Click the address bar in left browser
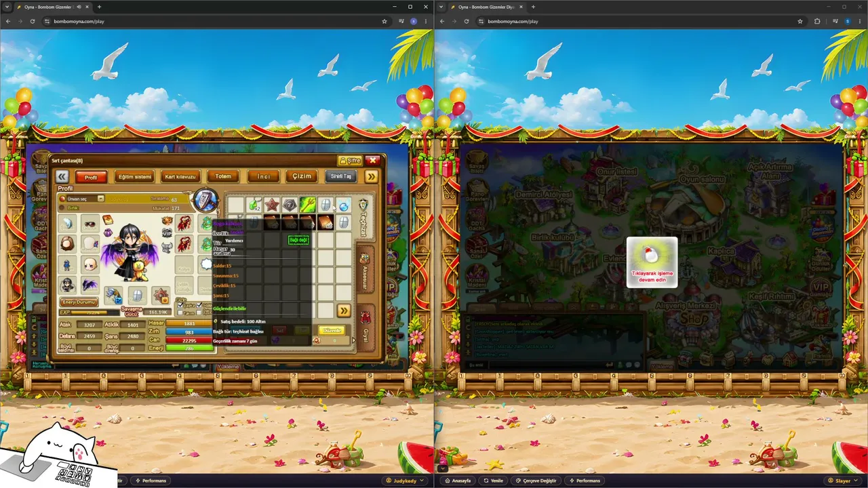This screenshot has height=488, width=868. 217,21
